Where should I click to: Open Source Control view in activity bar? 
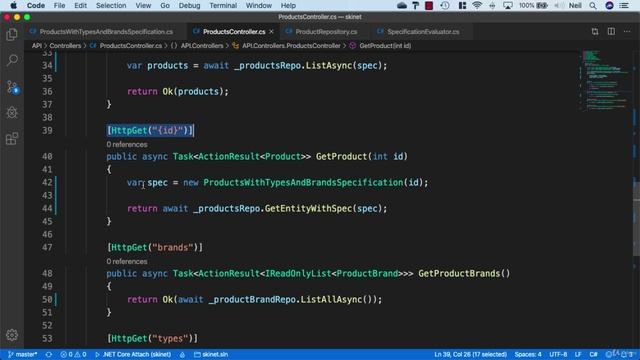pyautogui.click(x=12, y=87)
